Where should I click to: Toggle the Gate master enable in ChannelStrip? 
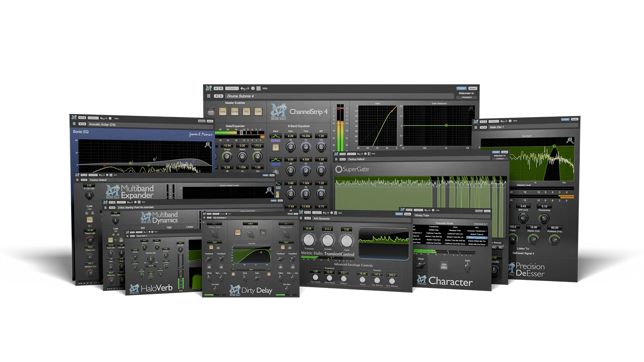[223, 111]
